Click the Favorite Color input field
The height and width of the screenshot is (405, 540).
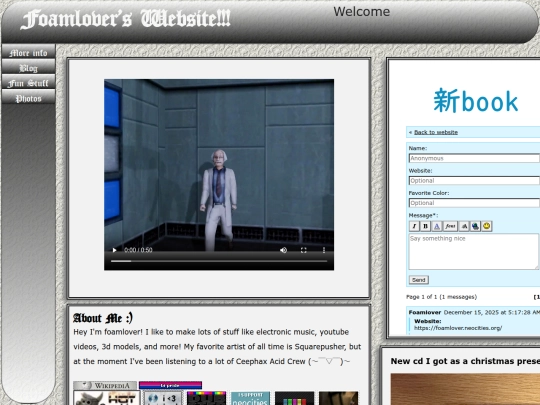[x=474, y=203]
